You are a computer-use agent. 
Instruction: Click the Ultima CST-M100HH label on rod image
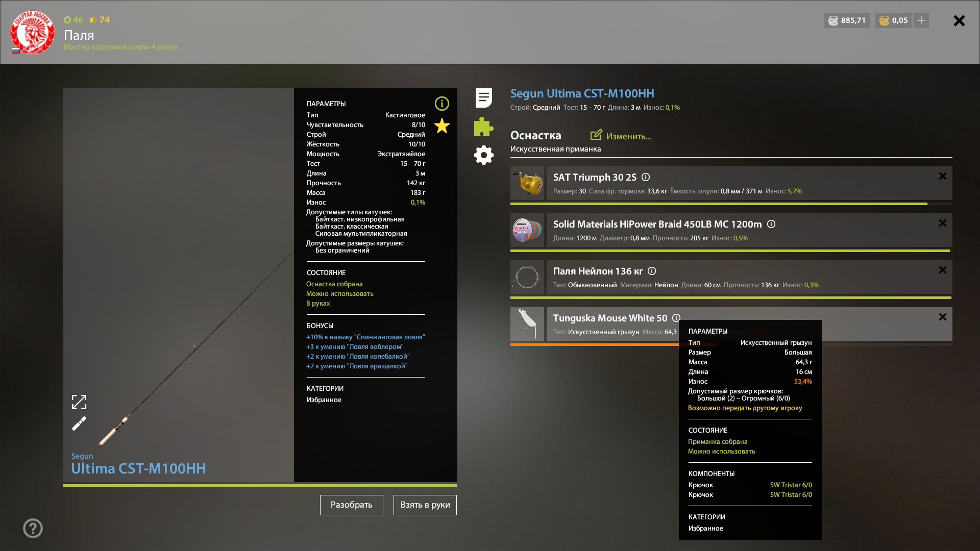(x=138, y=468)
